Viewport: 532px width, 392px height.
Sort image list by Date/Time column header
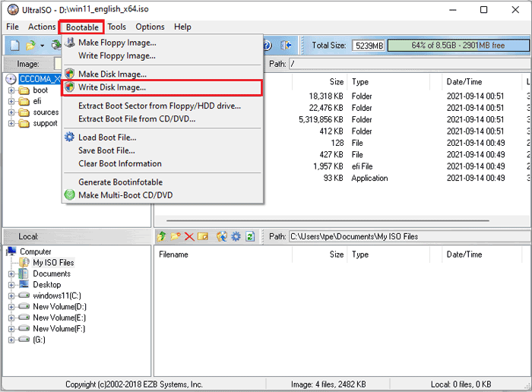click(482, 82)
